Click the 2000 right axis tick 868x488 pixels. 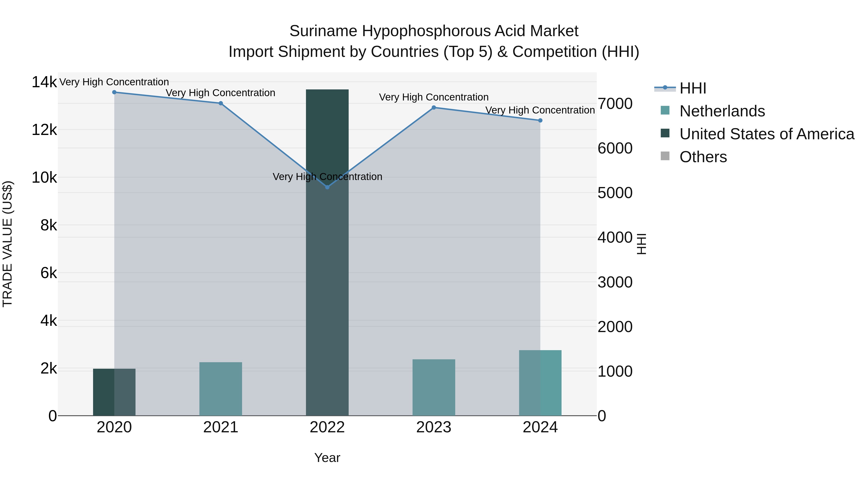tap(615, 327)
